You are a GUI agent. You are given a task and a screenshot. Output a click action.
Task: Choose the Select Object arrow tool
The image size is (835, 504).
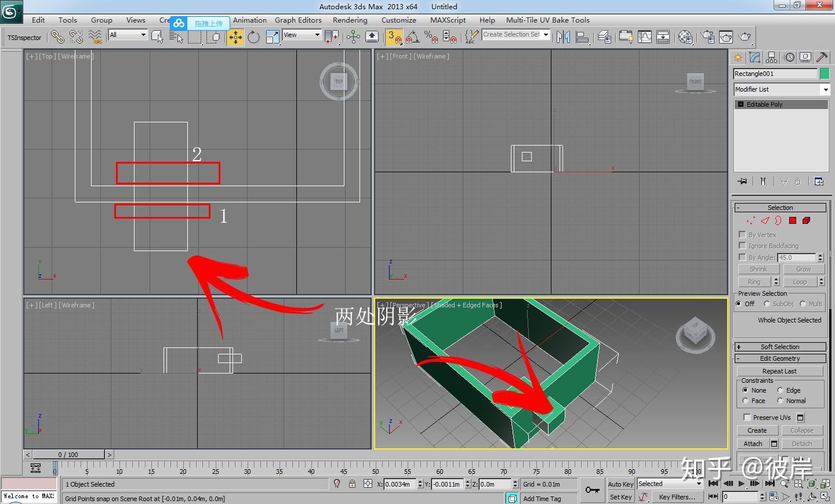coord(157,37)
